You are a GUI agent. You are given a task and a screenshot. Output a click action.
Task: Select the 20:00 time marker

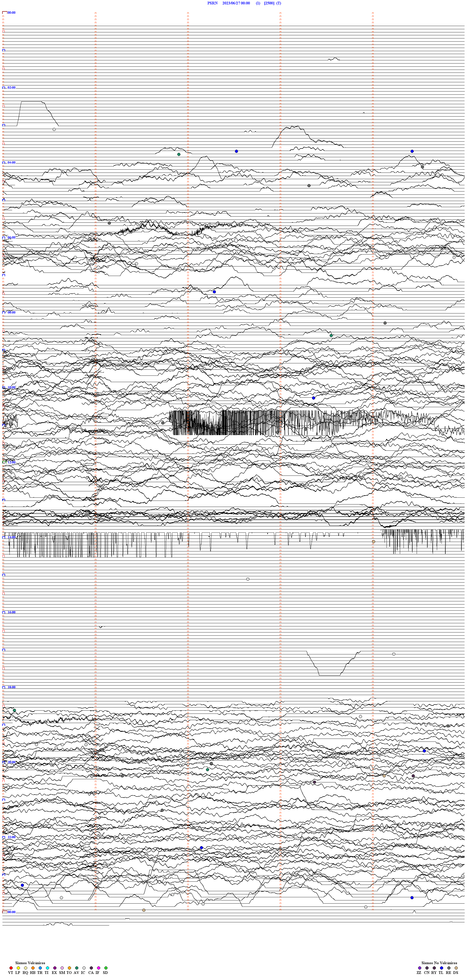point(11,762)
